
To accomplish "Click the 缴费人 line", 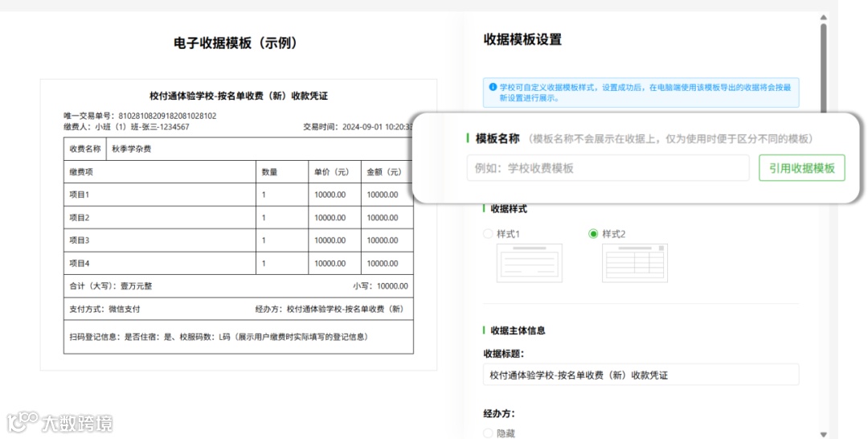I will pos(126,127).
